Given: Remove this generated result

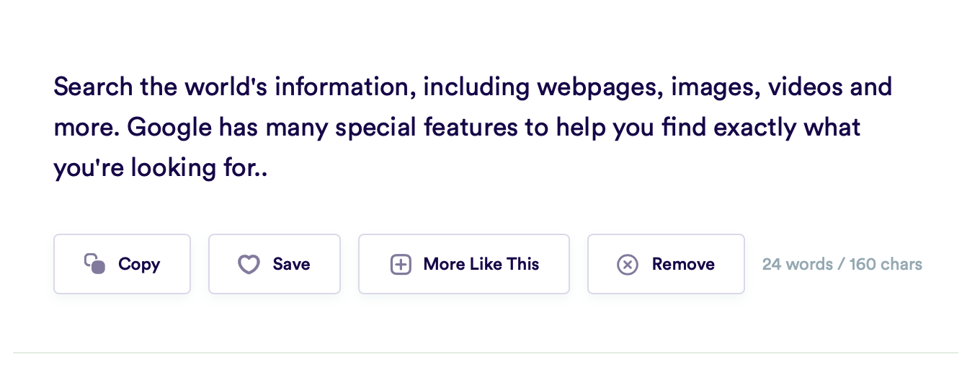Looking at the screenshot, I should click(x=666, y=264).
